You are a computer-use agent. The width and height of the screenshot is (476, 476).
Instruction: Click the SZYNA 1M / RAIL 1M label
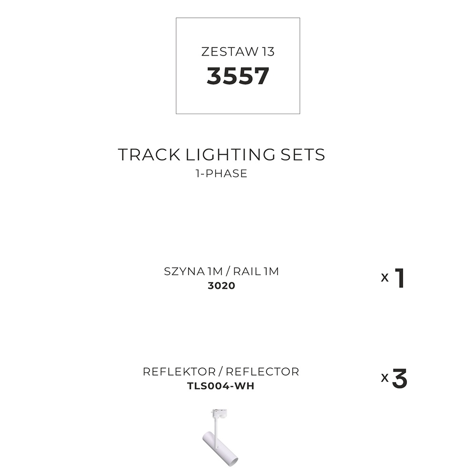coord(221,271)
